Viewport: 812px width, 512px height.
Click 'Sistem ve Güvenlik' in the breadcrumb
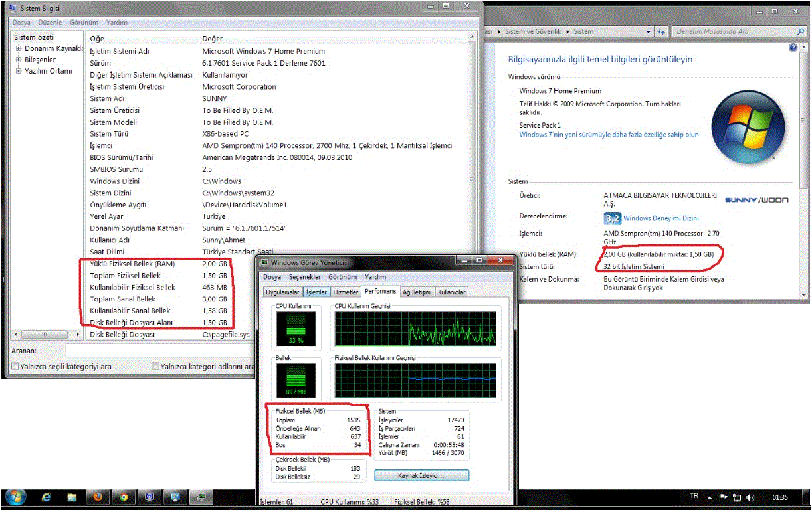pos(533,31)
